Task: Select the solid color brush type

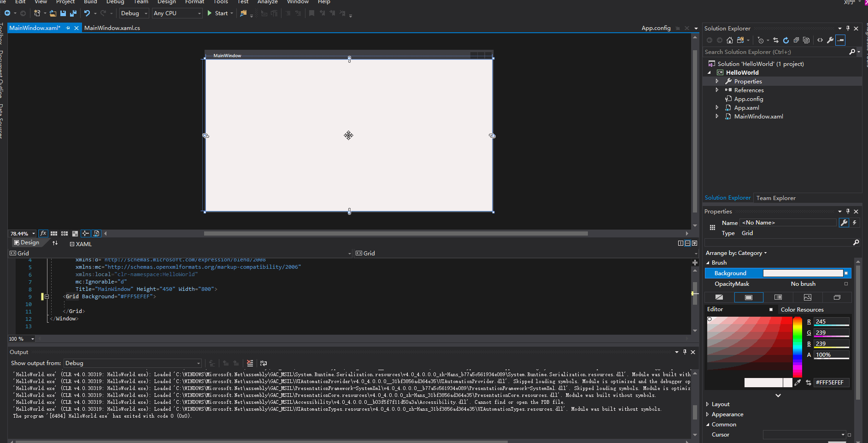Action: tap(749, 297)
